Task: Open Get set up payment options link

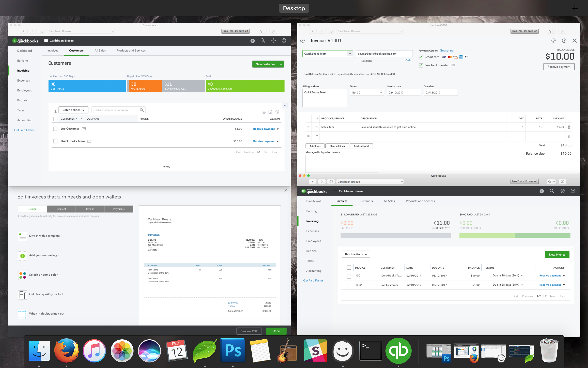Action: pyautogui.click(x=447, y=51)
